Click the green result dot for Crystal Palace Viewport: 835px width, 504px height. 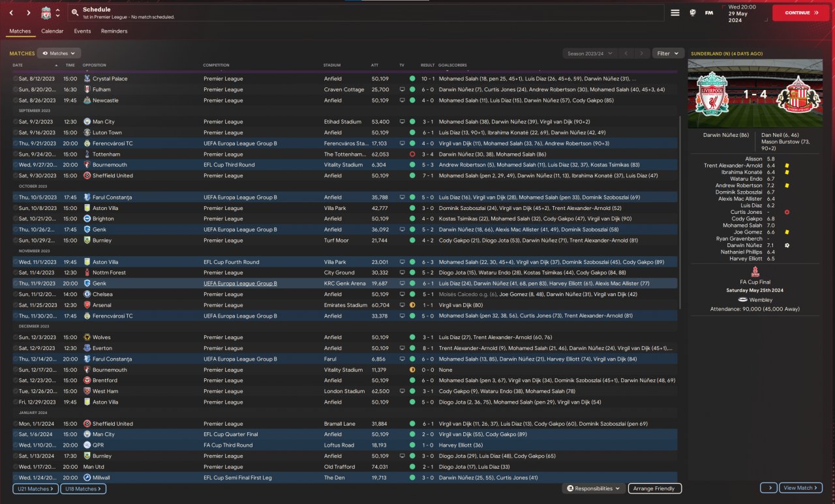412,79
